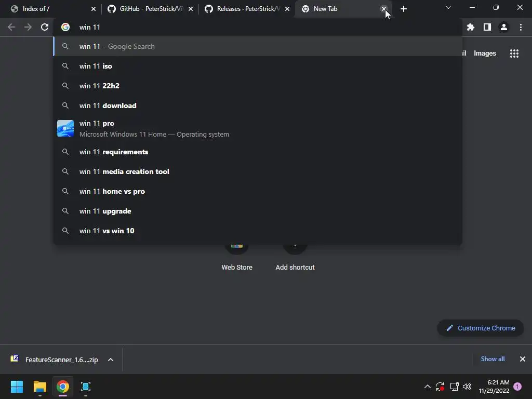
Task: Click the sync tray icon with red dot
Action: [440, 387]
